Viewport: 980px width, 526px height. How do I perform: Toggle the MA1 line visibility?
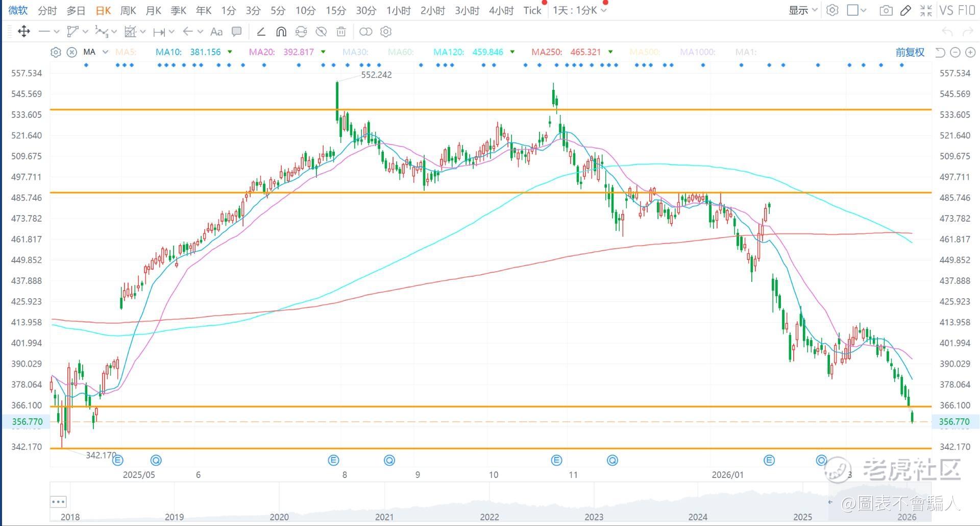click(746, 52)
